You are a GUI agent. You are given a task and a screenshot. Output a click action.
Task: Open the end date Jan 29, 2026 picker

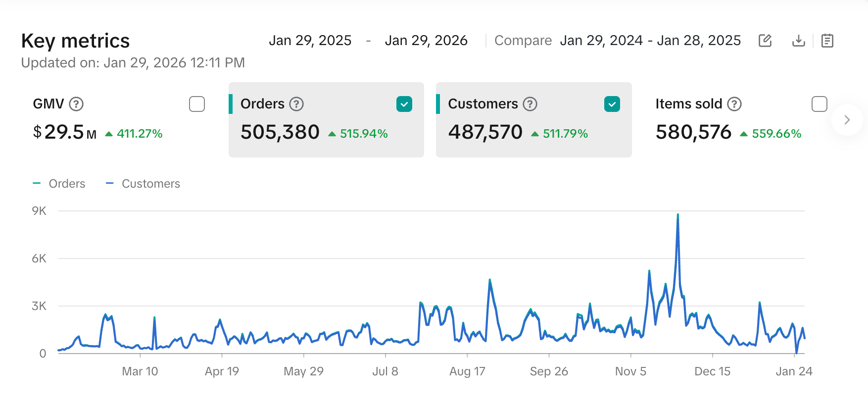point(426,41)
